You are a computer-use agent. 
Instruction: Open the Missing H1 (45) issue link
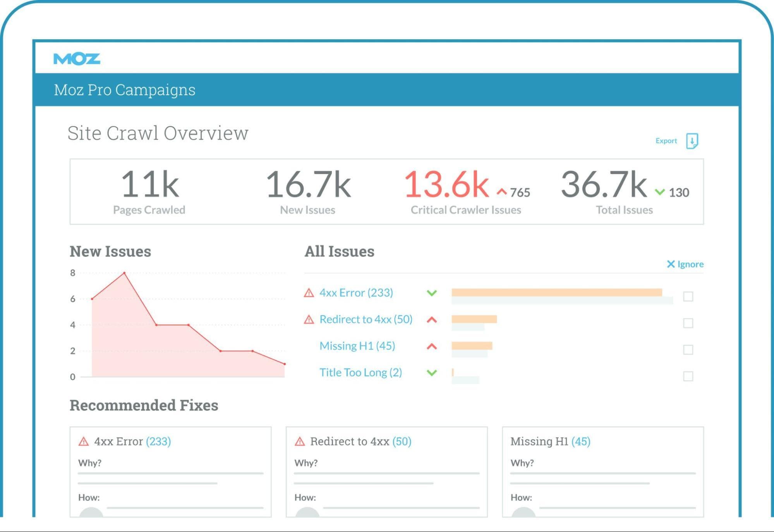pos(357,346)
